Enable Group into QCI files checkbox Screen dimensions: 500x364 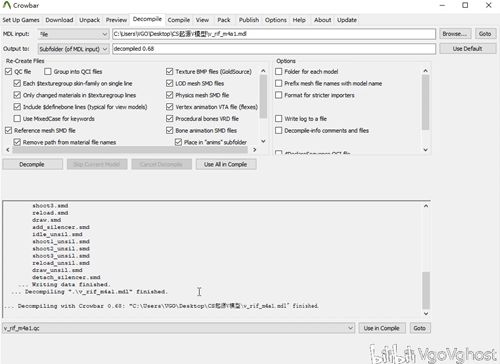coord(48,71)
